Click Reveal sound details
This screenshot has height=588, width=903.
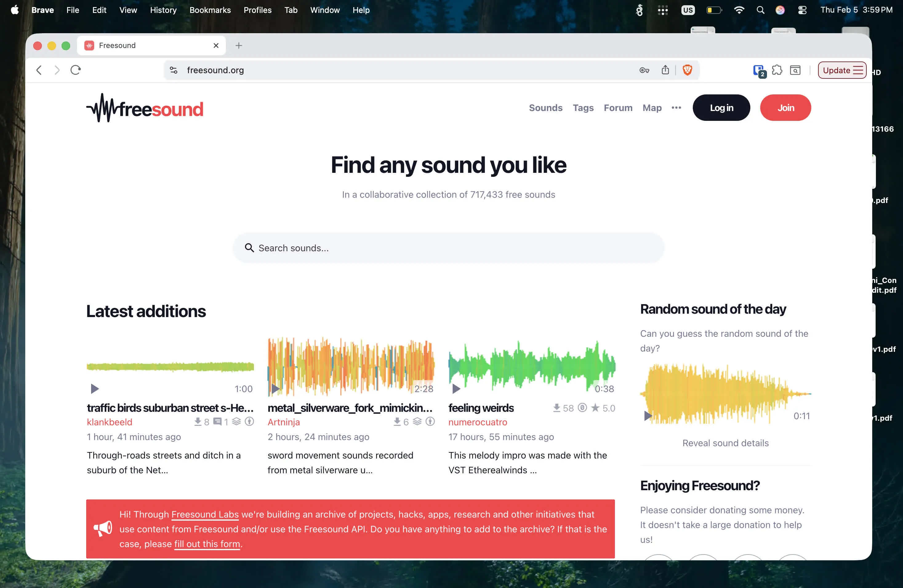[725, 443]
